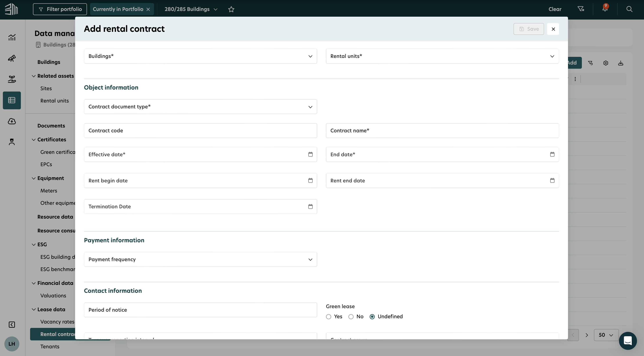Screen dimensions: 644x356
Task: Open calendar picker for Effective date
Action: pos(310,154)
